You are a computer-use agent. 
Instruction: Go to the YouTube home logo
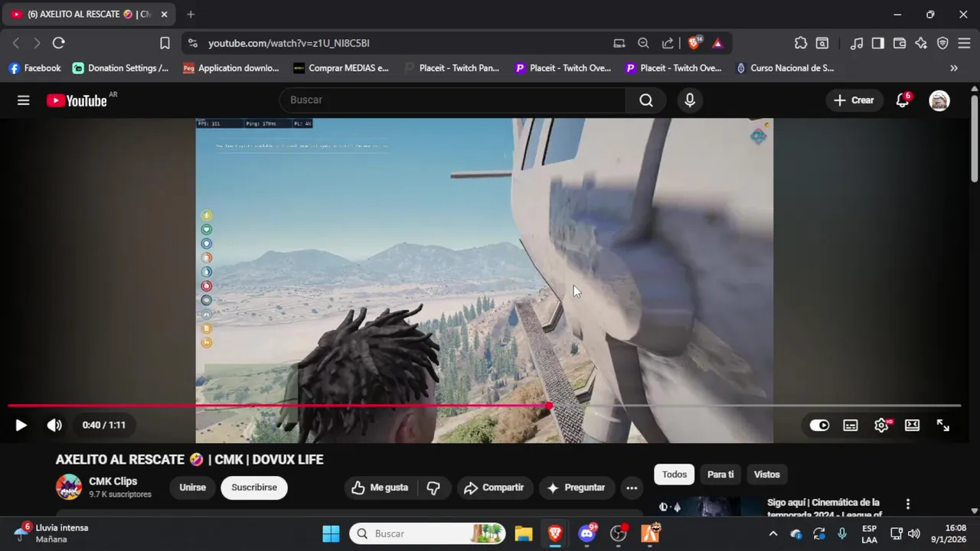[77, 100]
